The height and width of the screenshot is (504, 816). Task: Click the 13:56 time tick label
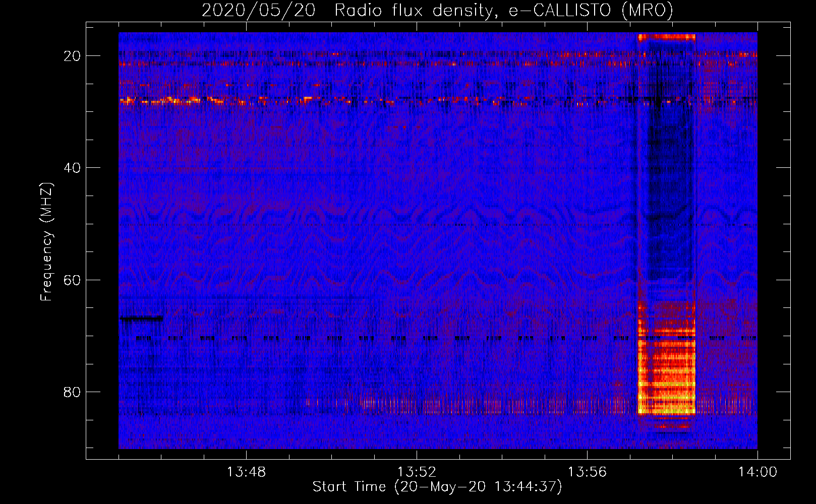coord(587,472)
